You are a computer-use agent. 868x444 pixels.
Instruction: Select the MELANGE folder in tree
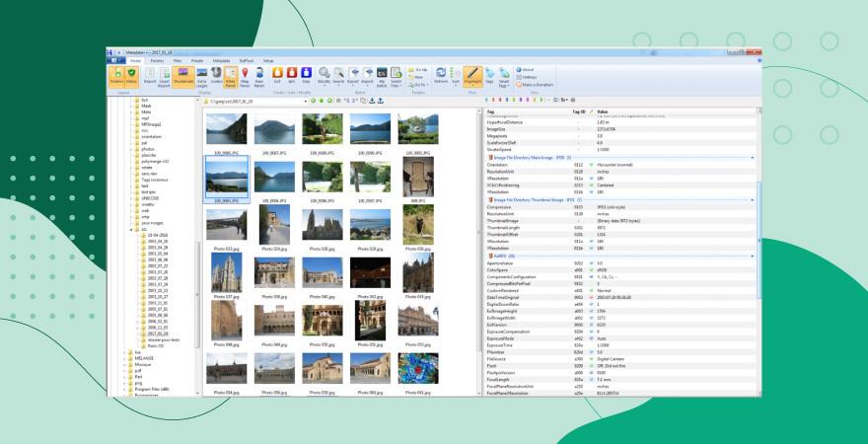[x=143, y=358]
